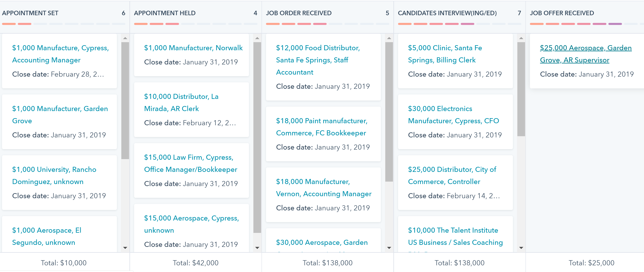Image resolution: width=644 pixels, height=272 pixels.
Task: Click $1,000 University, Rancho Dominguez deal card
Action: pyautogui.click(x=59, y=182)
